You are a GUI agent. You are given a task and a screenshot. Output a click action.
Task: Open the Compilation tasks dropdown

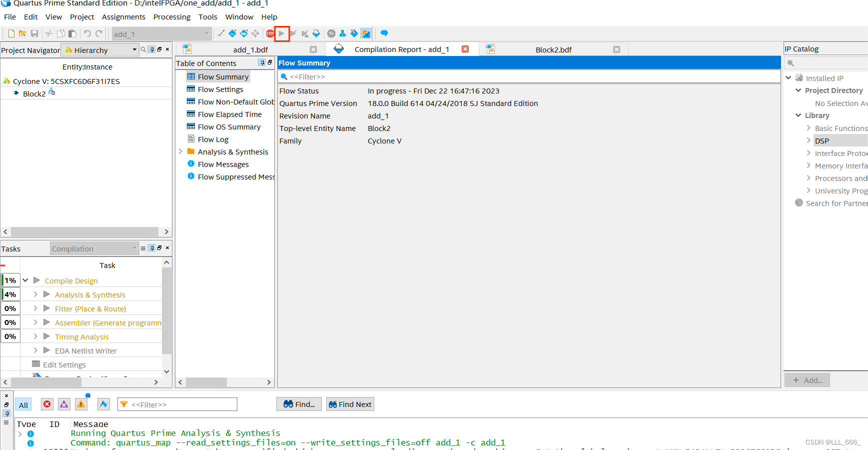click(134, 248)
